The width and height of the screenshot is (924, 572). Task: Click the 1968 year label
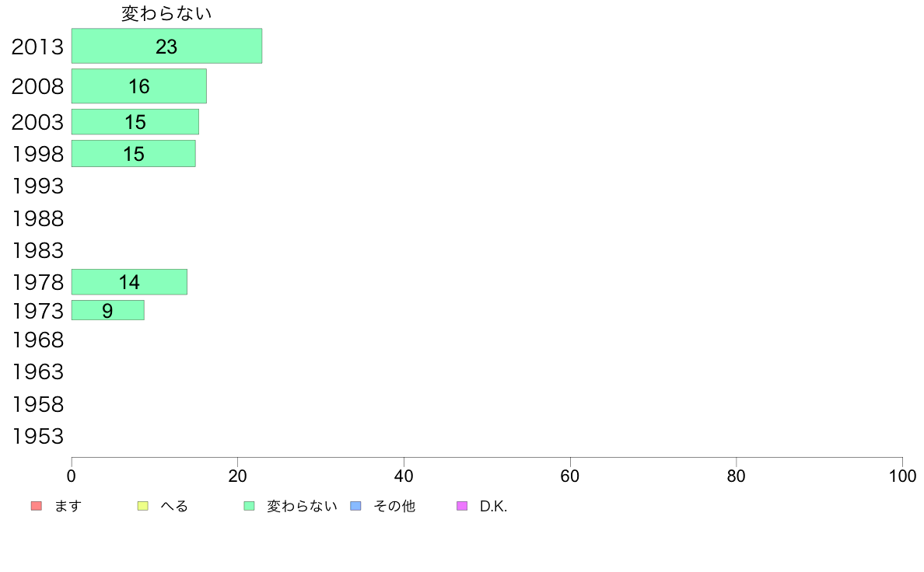(37, 340)
